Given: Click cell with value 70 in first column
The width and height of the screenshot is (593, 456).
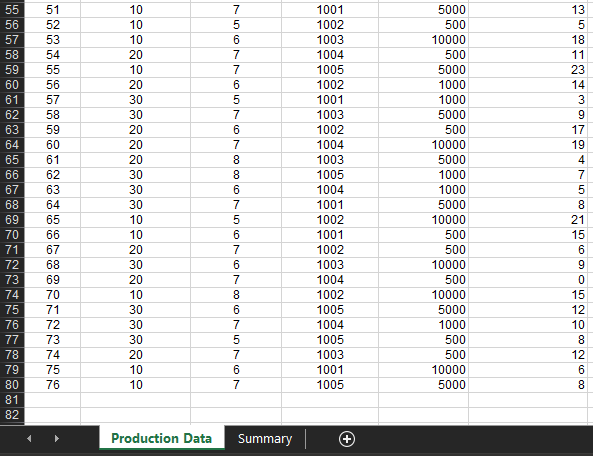Looking at the screenshot, I should (x=53, y=295).
